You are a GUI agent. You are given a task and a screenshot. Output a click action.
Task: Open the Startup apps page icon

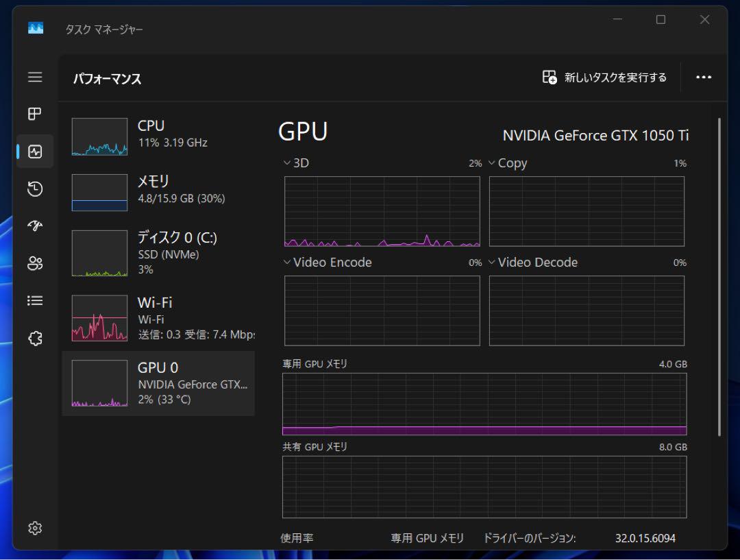(x=35, y=226)
